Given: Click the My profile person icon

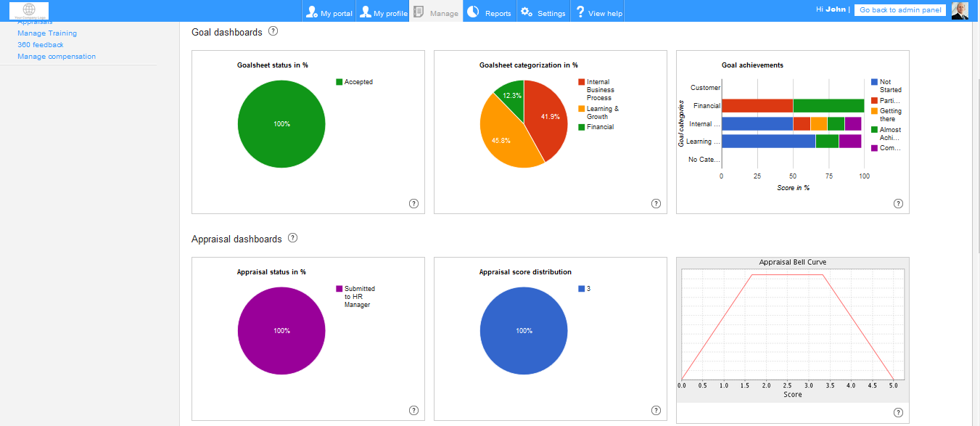Looking at the screenshot, I should pos(366,12).
